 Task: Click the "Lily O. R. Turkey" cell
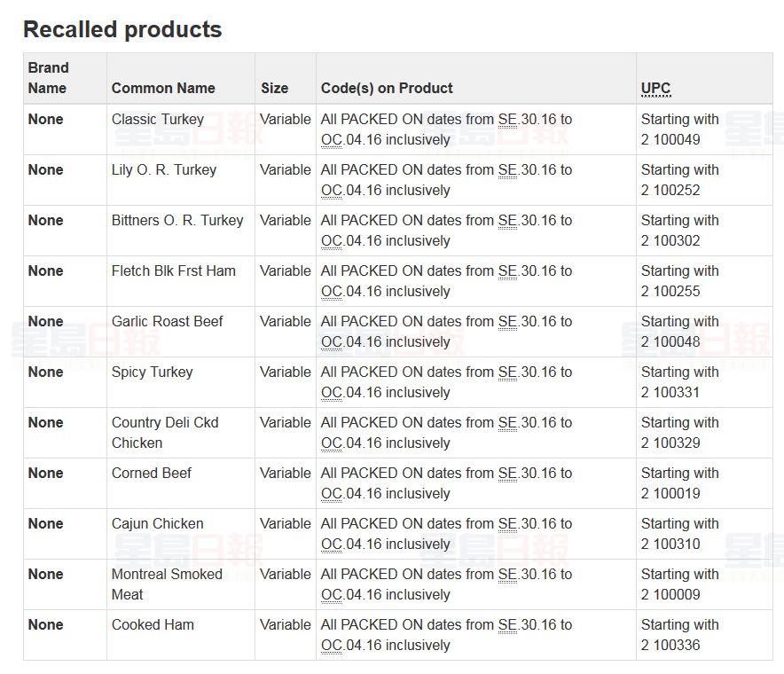pyautogui.click(x=164, y=169)
